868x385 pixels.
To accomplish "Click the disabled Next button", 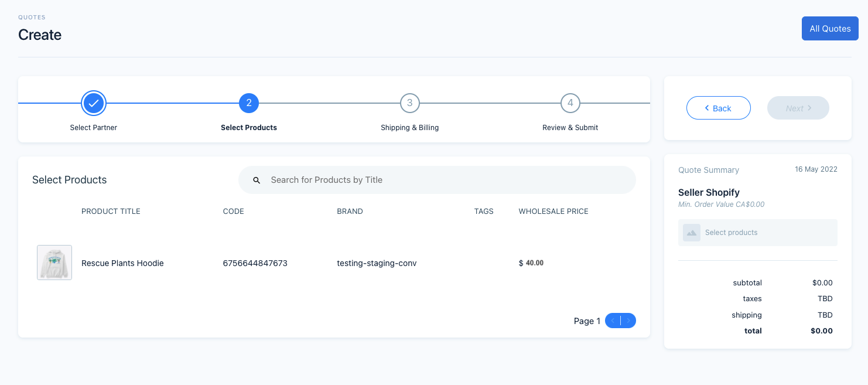I will (x=798, y=108).
